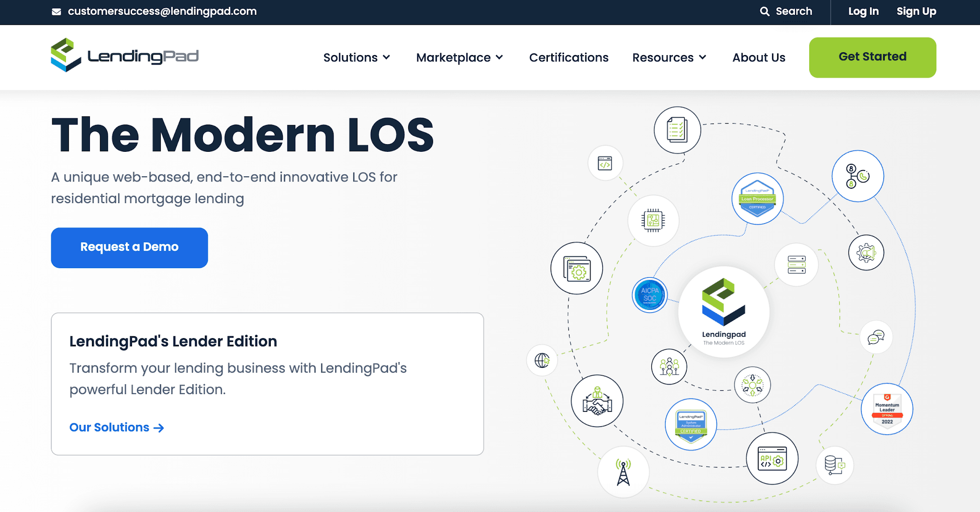The image size is (980, 512).
Task: Go to the Certifications page
Action: click(569, 57)
